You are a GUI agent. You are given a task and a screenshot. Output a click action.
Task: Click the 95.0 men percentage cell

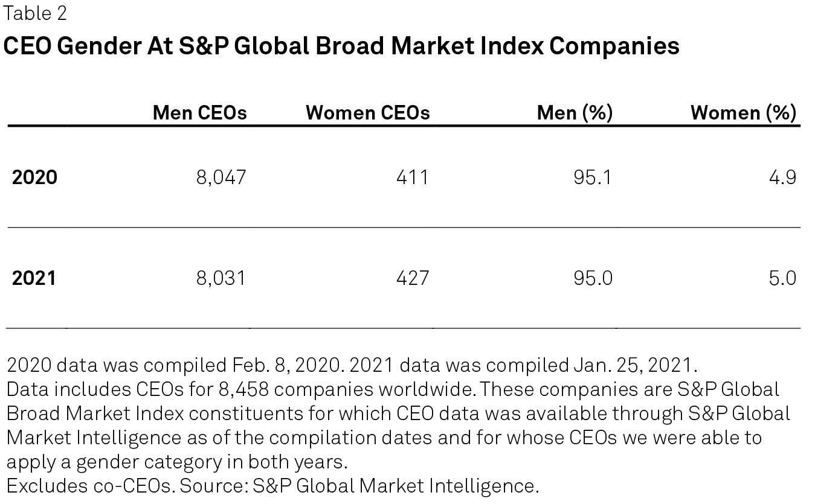pyautogui.click(x=593, y=278)
